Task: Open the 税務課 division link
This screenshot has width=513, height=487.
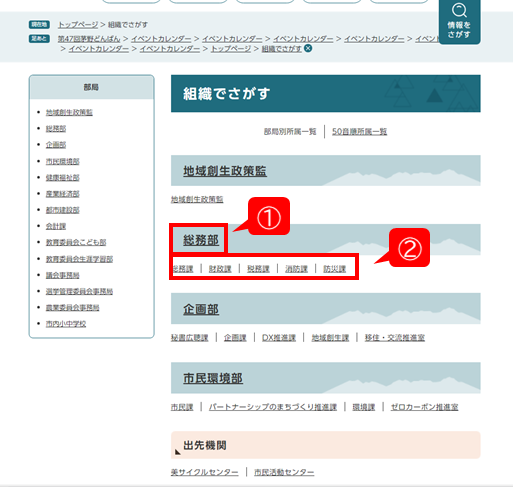Action: 258,269
